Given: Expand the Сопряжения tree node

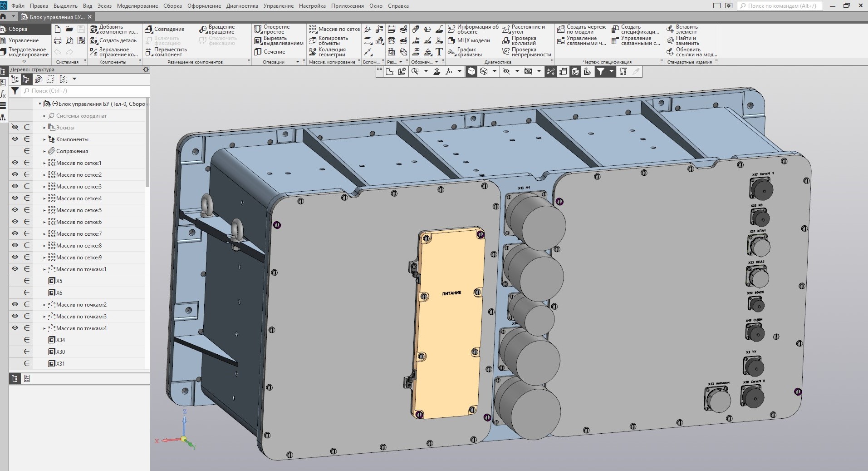Looking at the screenshot, I should [44, 151].
